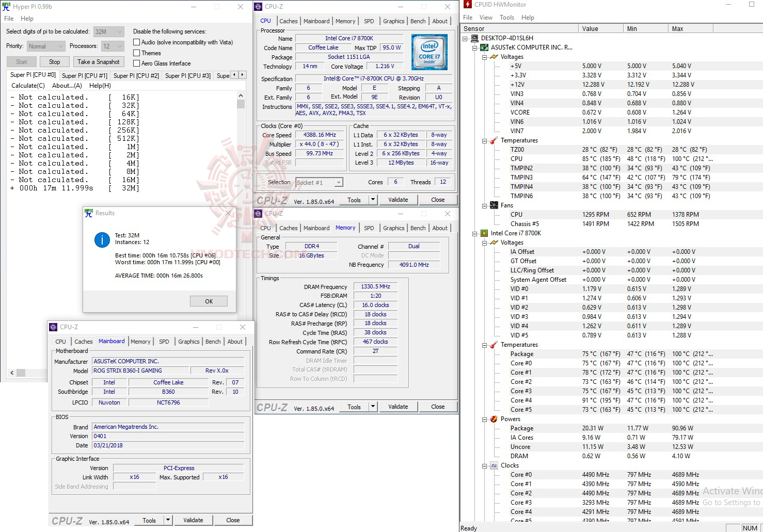Click Validate in the Mainboard CPU-Z window
This screenshot has height=532, width=763.
(193, 520)
